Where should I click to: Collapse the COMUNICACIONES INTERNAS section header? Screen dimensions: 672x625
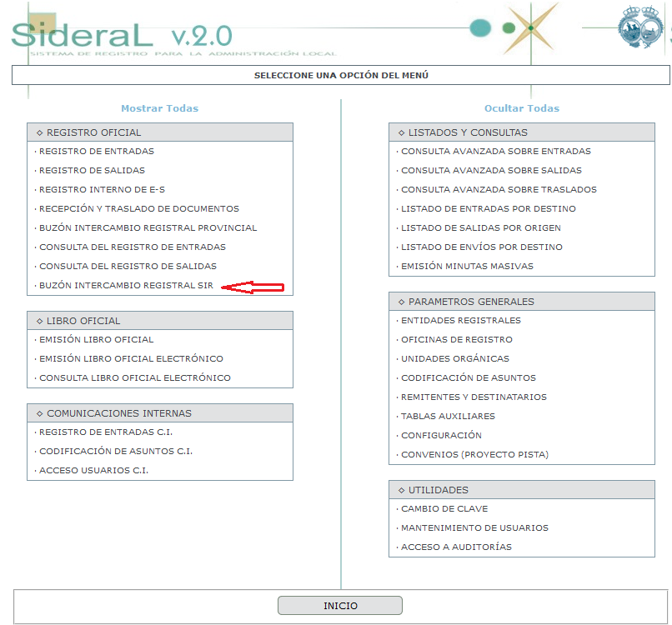[x=160, y=413]
